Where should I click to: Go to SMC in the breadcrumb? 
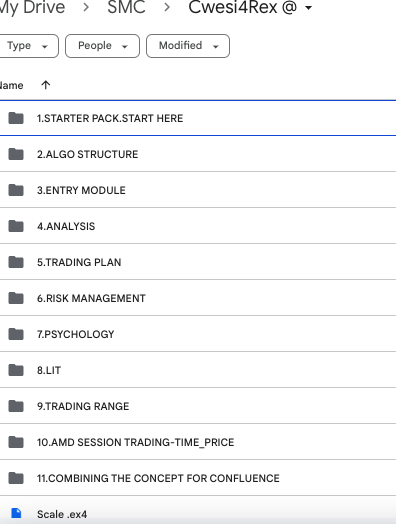[126, 7]
